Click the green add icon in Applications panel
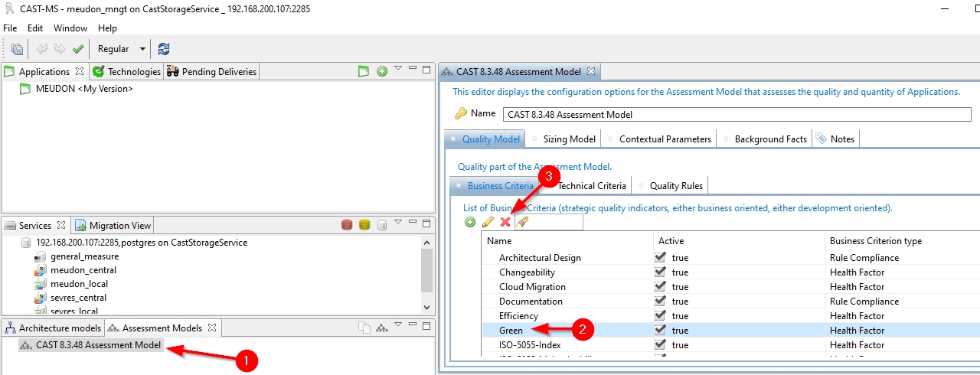 click(382, 71)
